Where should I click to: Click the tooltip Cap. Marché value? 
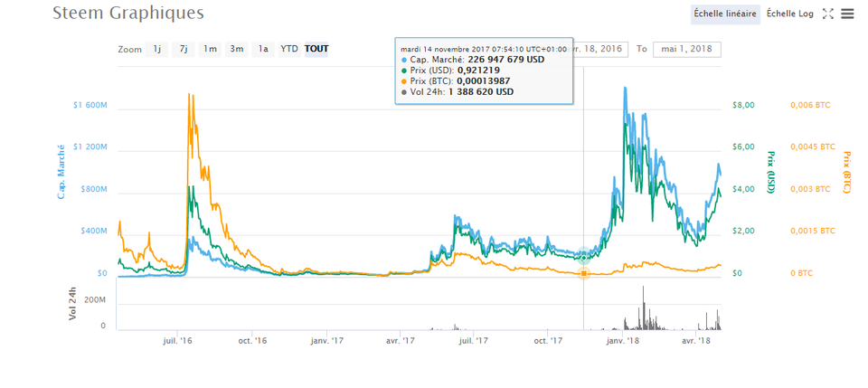pyautogui.click(x=506, y=60)
